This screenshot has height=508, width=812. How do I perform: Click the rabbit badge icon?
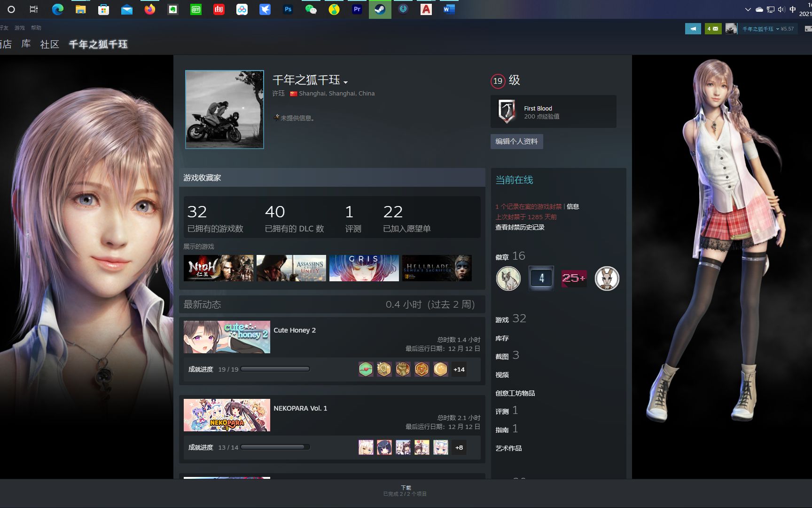[x=607, y=278]
